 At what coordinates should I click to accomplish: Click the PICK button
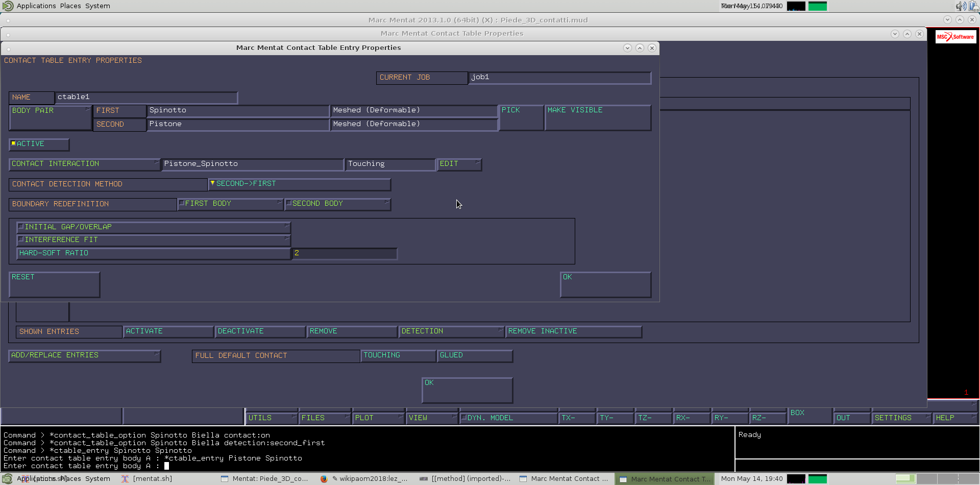click(x=521, y=118)
